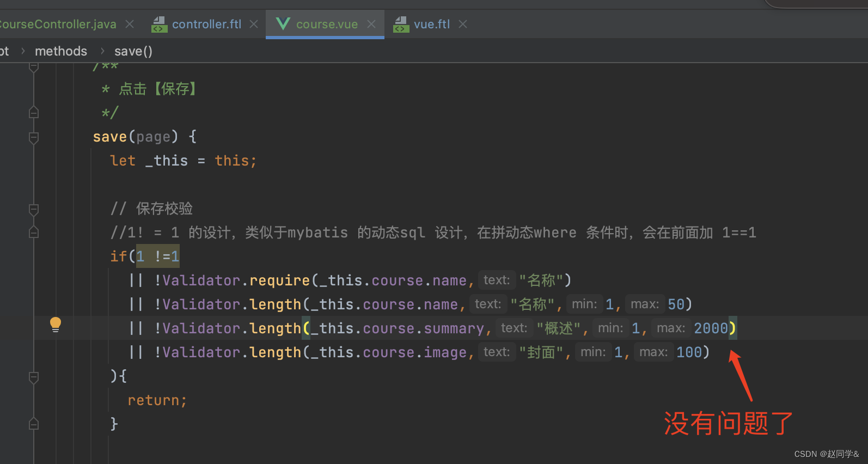This screenshot has height=464, width=868.
Task: Toggle fold marker at closing brace line
Action: (x=34, y=424)
